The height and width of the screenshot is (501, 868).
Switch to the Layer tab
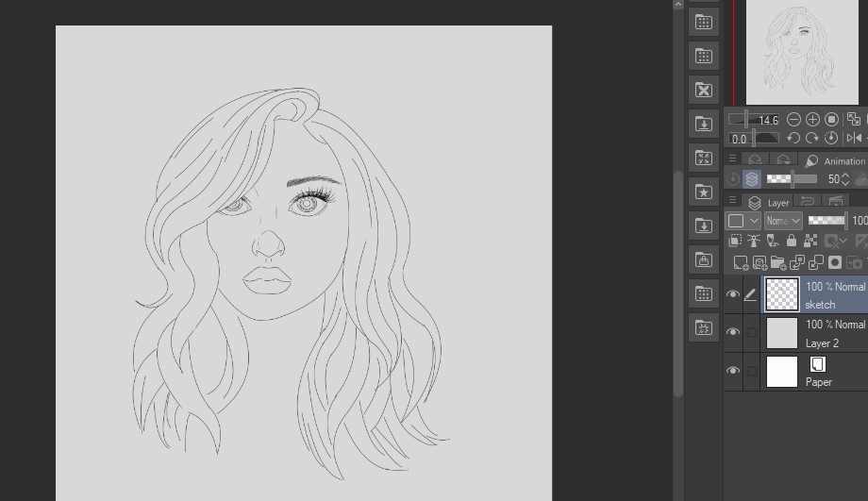pos(769,203)
